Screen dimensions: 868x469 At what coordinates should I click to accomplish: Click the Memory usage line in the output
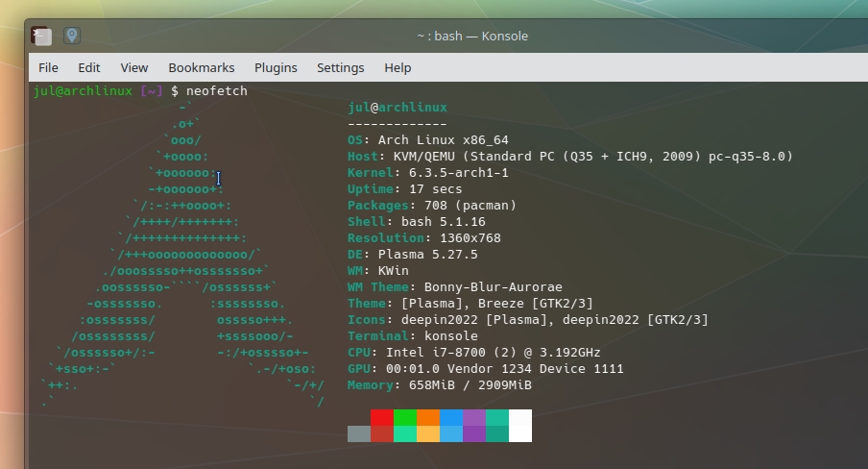pos(440,385)
